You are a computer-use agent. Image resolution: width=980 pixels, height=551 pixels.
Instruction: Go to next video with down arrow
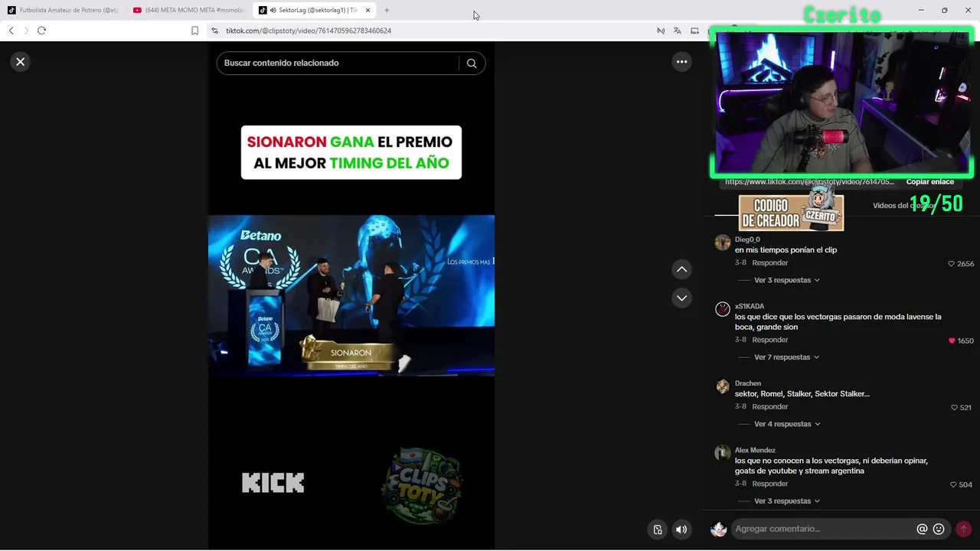[681, 298]
